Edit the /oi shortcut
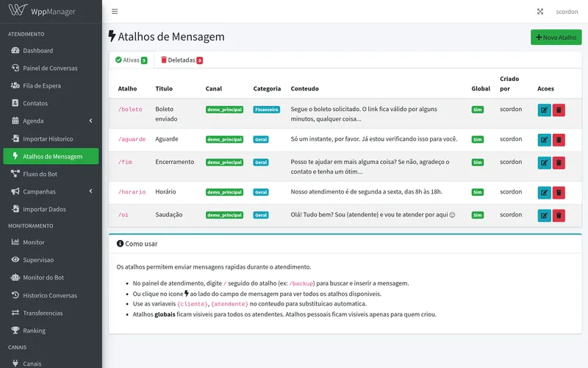 click(x=544, y=216)
